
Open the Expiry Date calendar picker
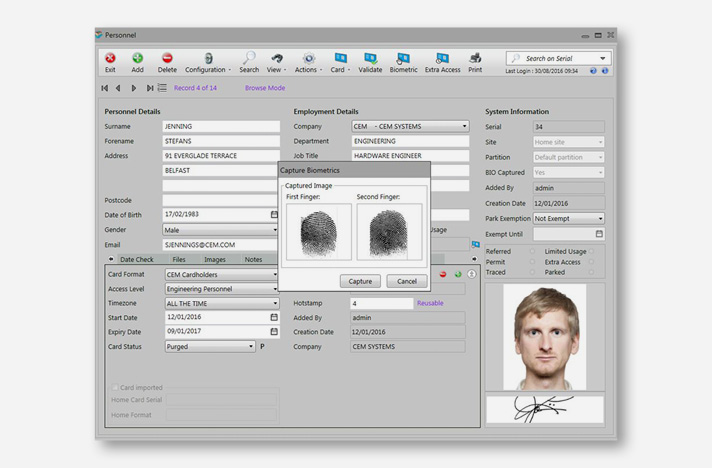[x=274, y=332]
